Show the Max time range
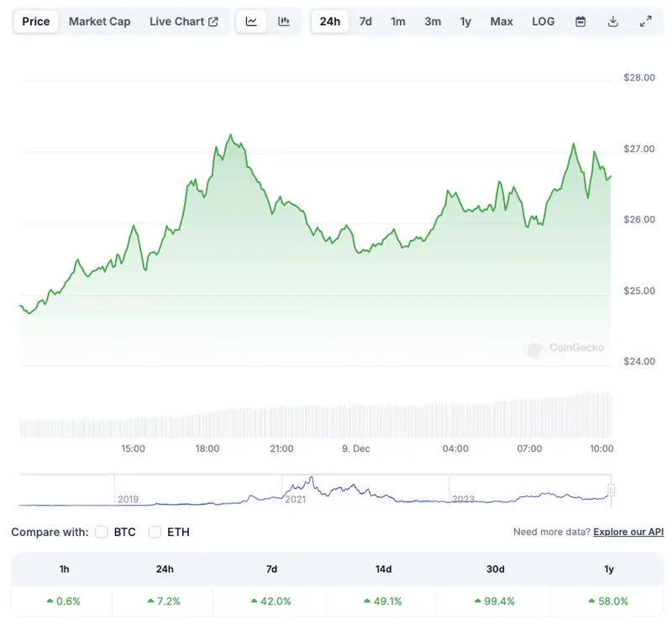Screen dimensions: 672x624 [x=501, y=22]
